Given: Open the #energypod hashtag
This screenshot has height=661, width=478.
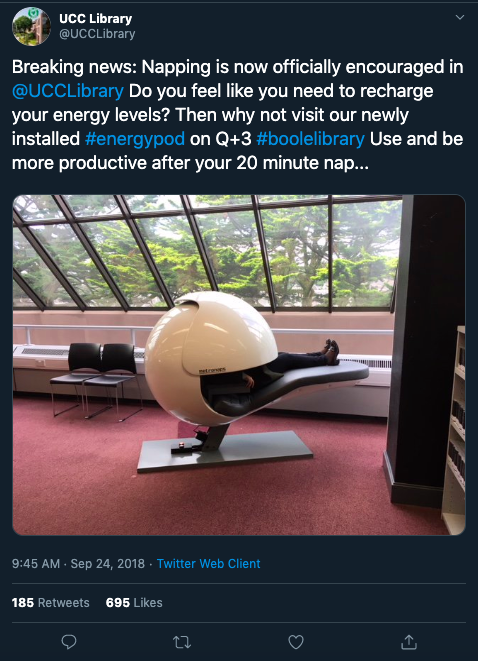Looking at the screenshot, I should (x=135, y=139).
